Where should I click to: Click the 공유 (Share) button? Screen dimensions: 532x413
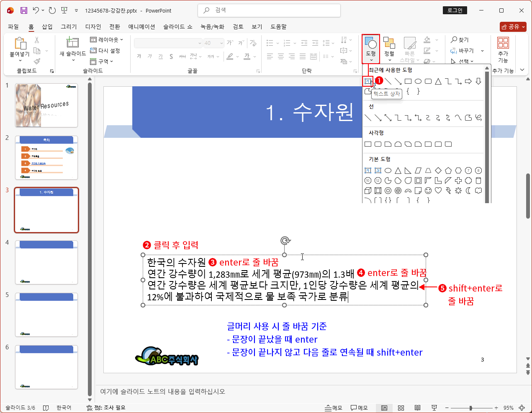coord(513,26)
